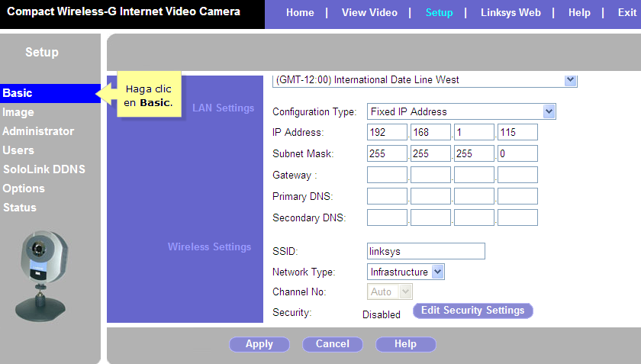
Task: Click the LAN Settings section label
Action: coord(223,108)
